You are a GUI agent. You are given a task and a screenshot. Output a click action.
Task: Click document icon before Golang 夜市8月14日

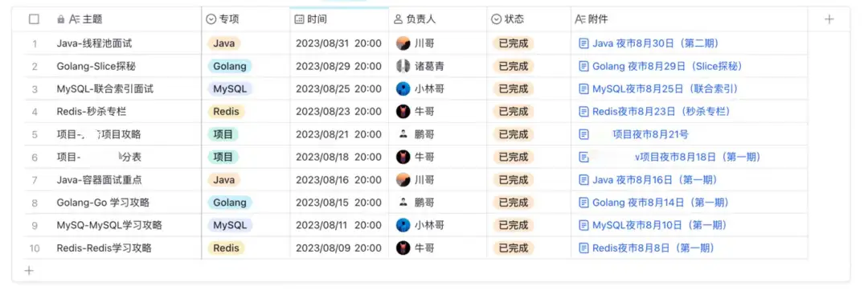tap(583, 203)
